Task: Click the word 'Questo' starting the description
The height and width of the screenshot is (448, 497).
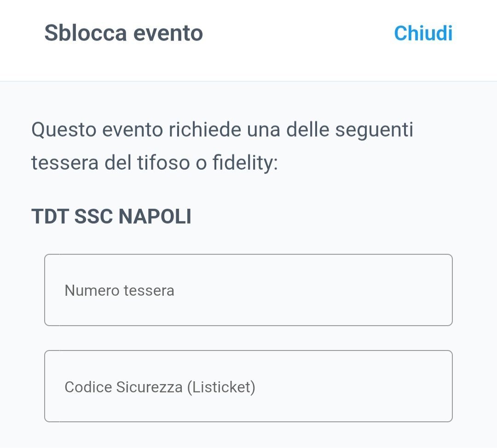Action: click(x=63, y=130)
